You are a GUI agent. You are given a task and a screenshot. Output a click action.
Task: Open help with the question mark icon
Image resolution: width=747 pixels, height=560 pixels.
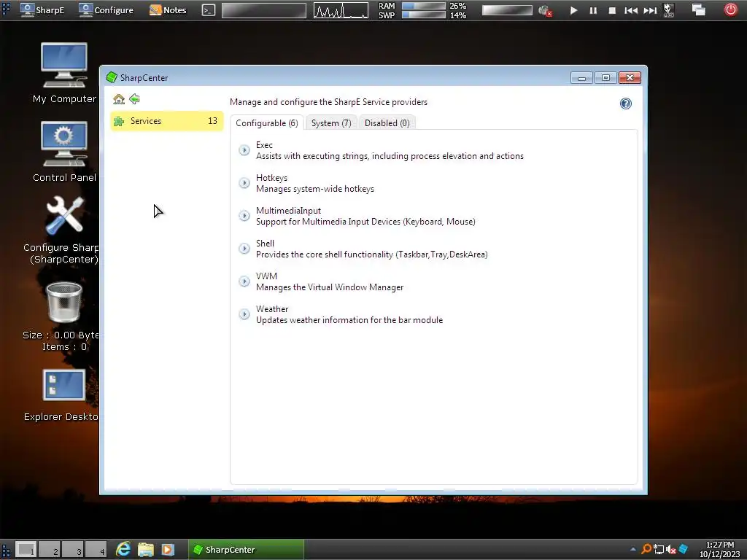point(625,104)
